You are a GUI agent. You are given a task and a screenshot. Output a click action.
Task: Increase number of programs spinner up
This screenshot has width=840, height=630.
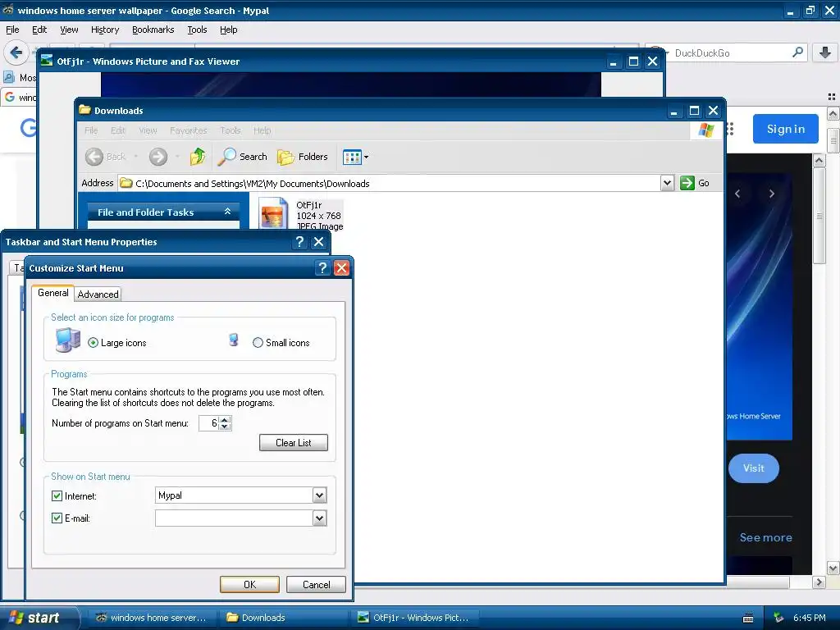point(225,419)
